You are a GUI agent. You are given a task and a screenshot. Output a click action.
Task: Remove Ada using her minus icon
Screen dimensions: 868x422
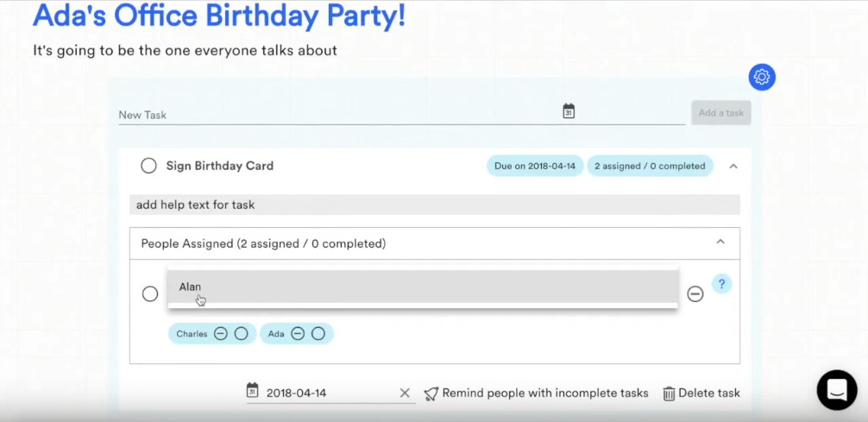pyautogui.click(x=298, y=334)
